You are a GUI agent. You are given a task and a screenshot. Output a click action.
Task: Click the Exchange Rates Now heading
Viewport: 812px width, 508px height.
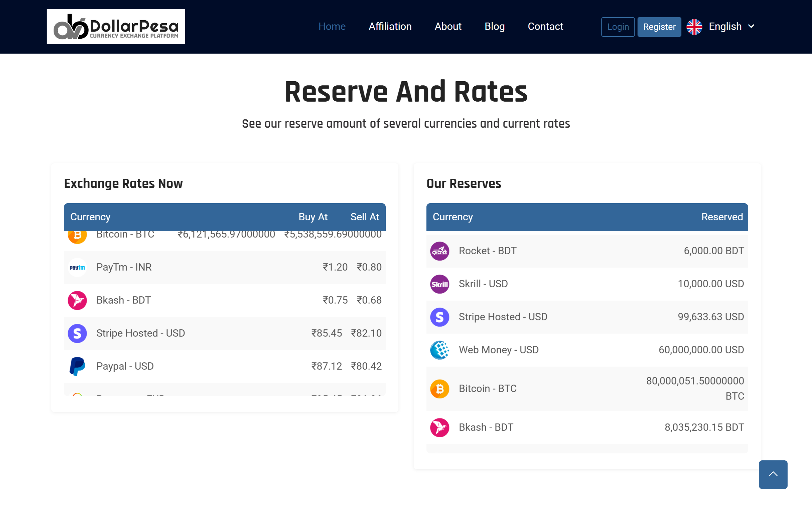pyautogui.click(x=123, y=184)
